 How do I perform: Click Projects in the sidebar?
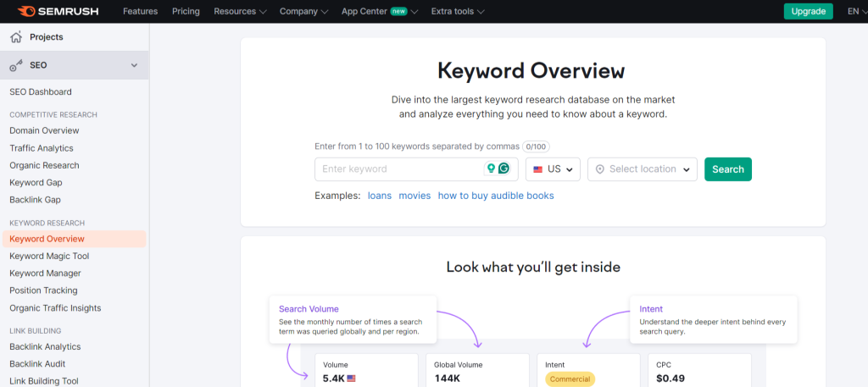(47, 37)
